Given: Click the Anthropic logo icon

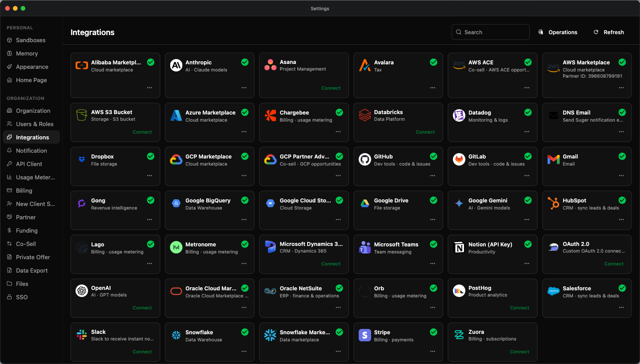Looking at the screenshot, I should (176, 65).
